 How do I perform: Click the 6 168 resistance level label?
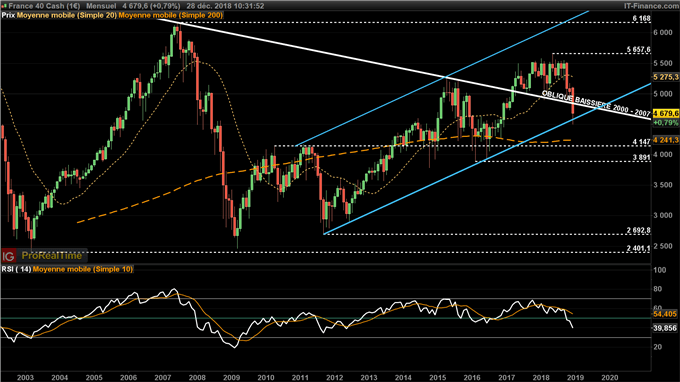pyautogui.click(x=641, y=19)
